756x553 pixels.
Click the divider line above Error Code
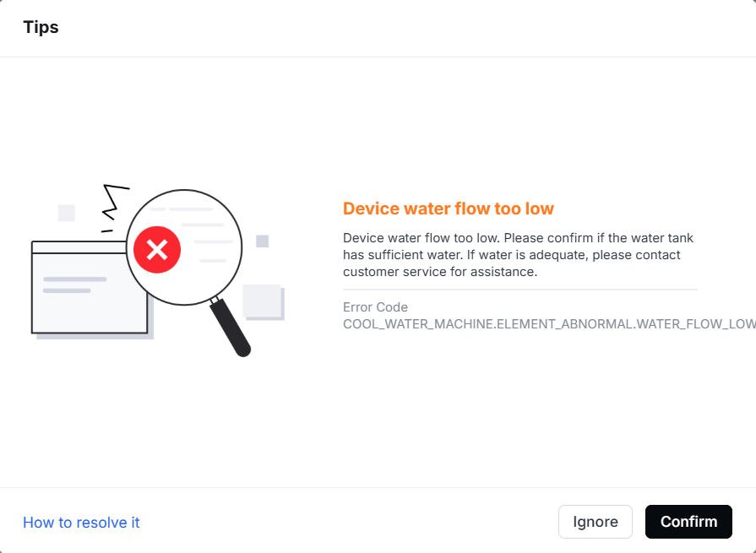[x=520, y=290]
